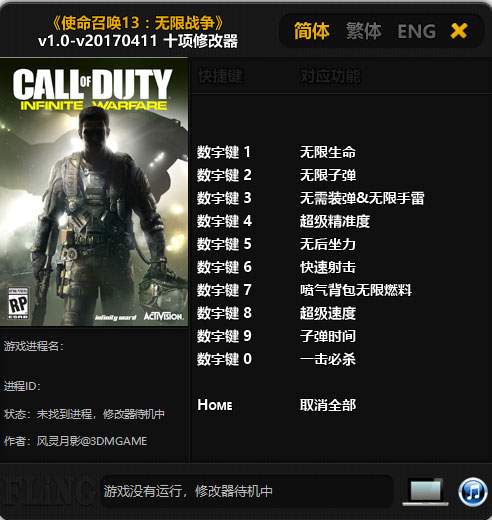The image size is (492, 520).
Task: Click the 数字键 6 hotkey label
Action: pyautogui.click(x=224, y=267)
